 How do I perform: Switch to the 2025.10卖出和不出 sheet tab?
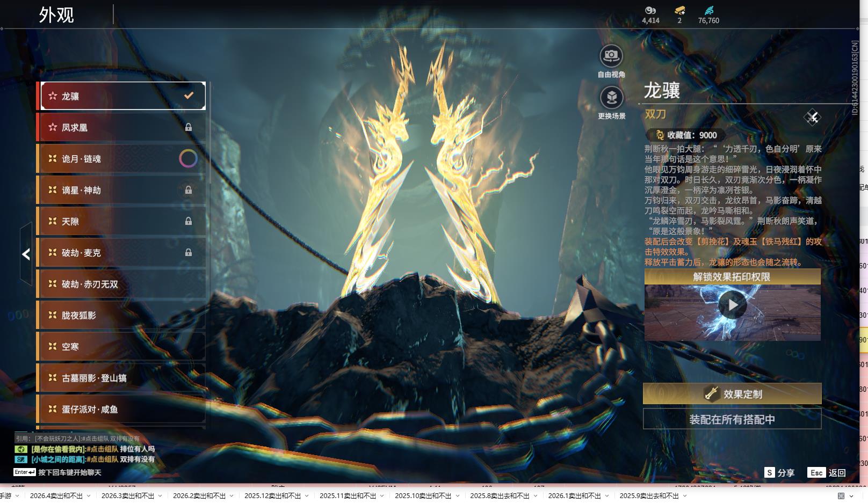coord(423,496)
